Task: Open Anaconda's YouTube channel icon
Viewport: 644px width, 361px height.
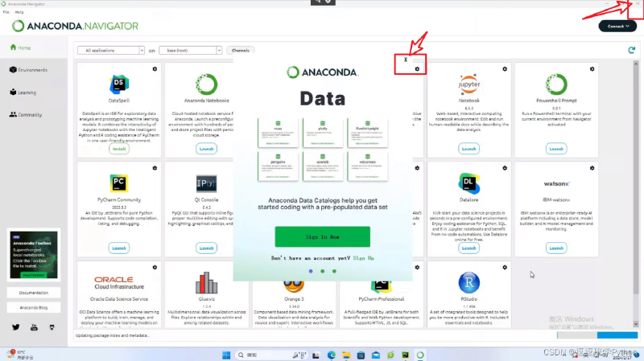Action: tap(34, 327)
